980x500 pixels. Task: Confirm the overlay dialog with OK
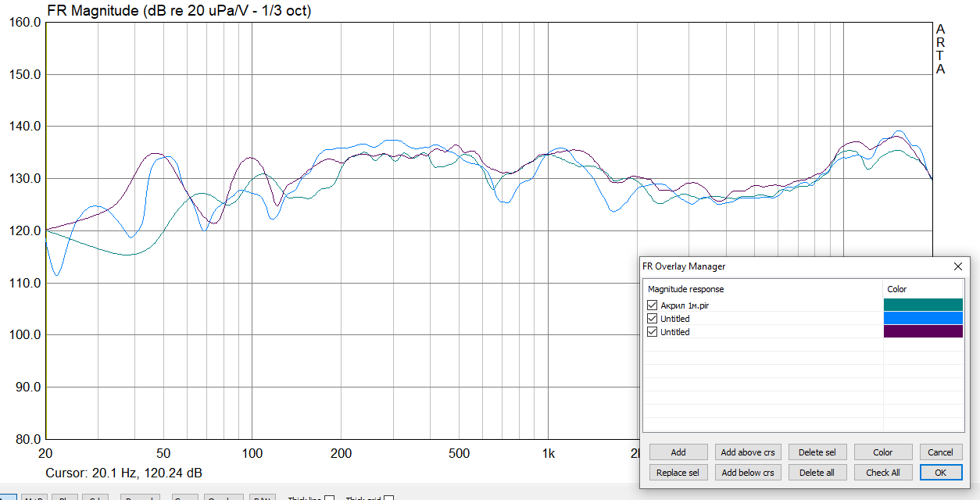pos(940,473)
